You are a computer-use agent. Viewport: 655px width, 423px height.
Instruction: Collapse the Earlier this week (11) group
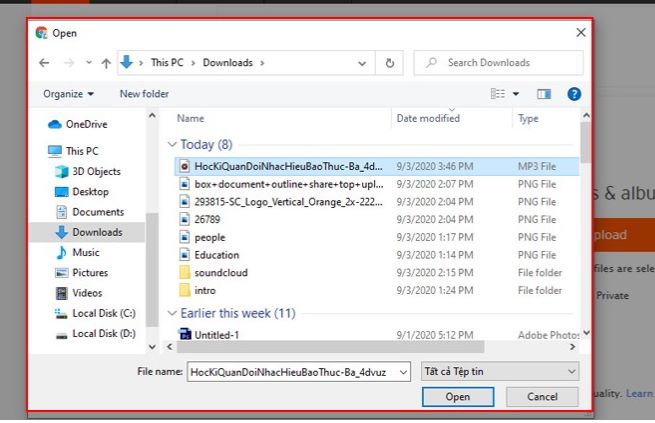pyautogui.click(x=172, y=313)
